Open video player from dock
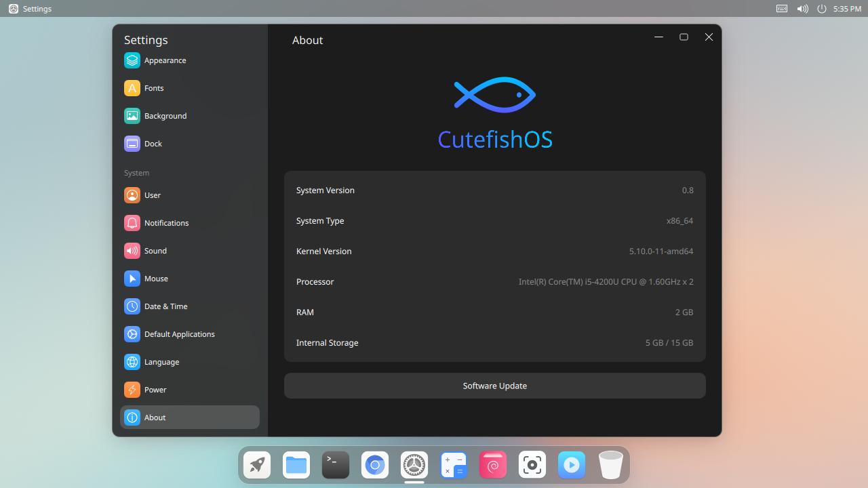Screen dimensions: 868x488 click(572, 465)
